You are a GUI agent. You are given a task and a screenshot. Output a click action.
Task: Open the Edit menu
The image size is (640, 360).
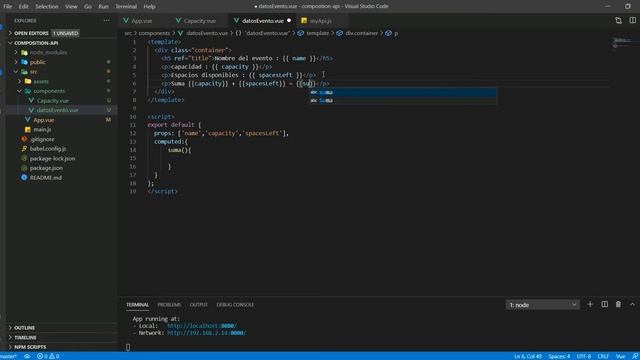click(x=24, y=6)
